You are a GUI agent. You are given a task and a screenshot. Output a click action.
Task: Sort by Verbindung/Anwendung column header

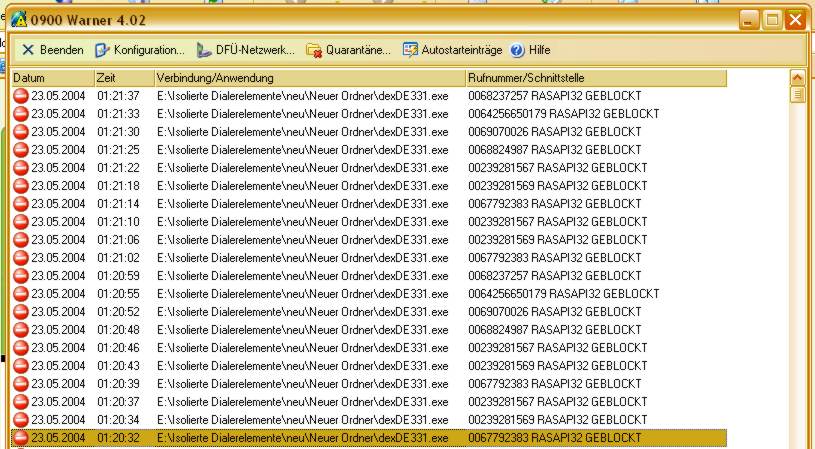point(308,78)
